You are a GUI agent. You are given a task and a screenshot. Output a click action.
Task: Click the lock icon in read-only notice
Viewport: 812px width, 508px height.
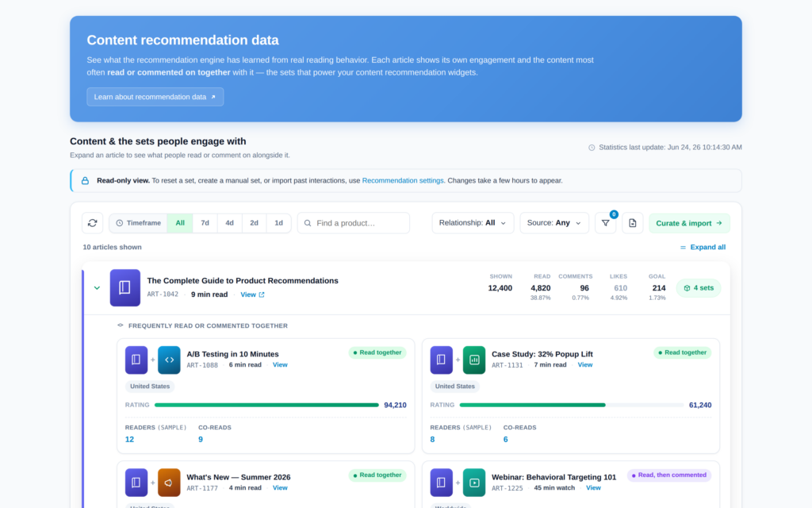click(x=85, y=181)
